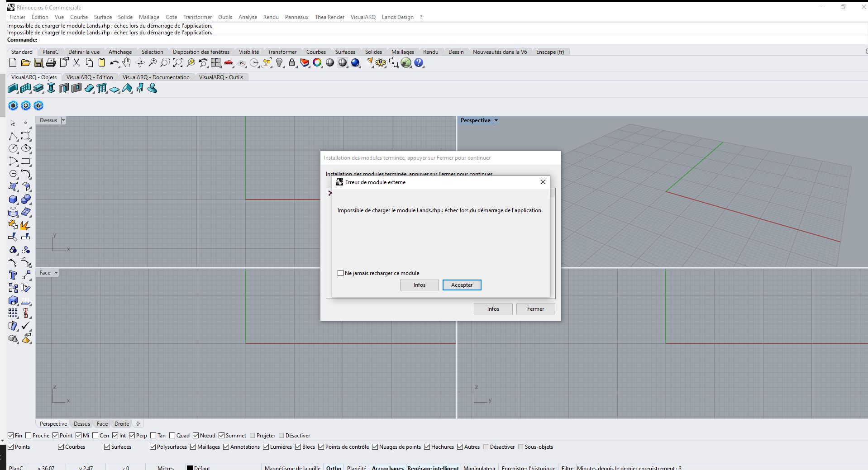Click Fermer in the installation dialog
The height and width of the screenshot is (470, 868).
tap(535, 309)
